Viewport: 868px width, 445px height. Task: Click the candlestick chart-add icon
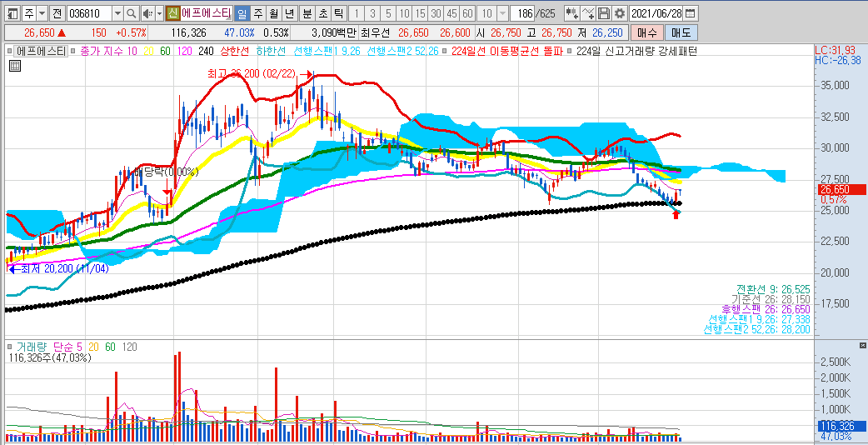pos(572,13)
